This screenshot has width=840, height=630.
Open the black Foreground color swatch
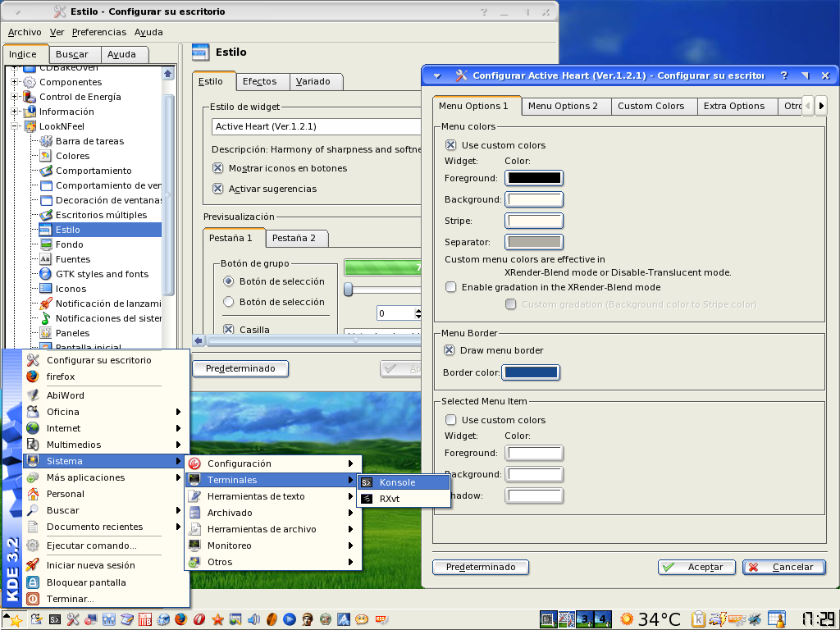coord(534,178)
